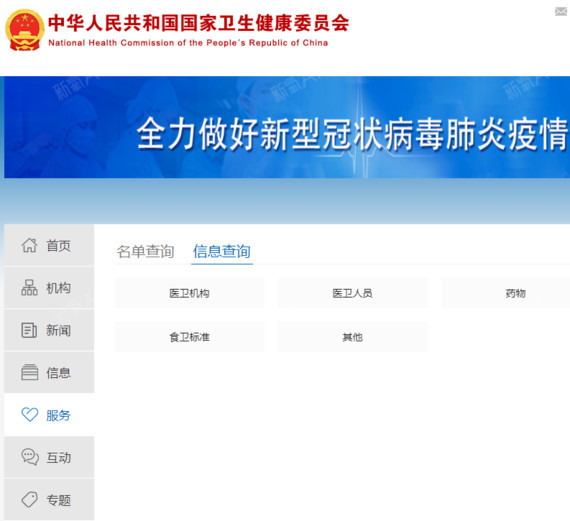Open the 其他 query category
Viewport: 570px width, 521px height.
(353, 337)
